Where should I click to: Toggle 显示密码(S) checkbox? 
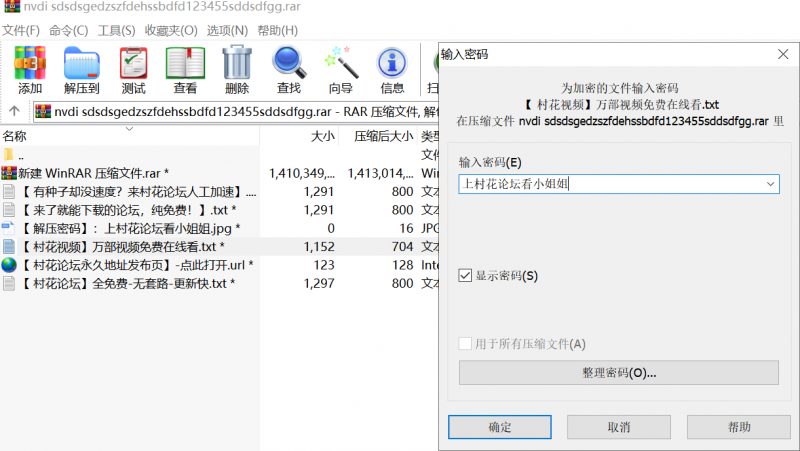(x=465, y=275)
